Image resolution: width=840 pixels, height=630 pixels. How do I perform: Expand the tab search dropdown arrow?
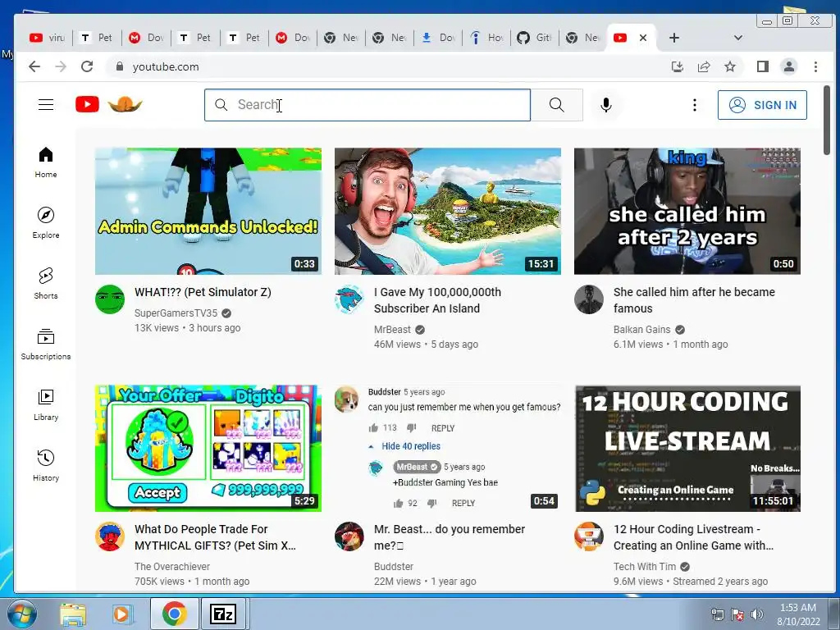(738, 38)
